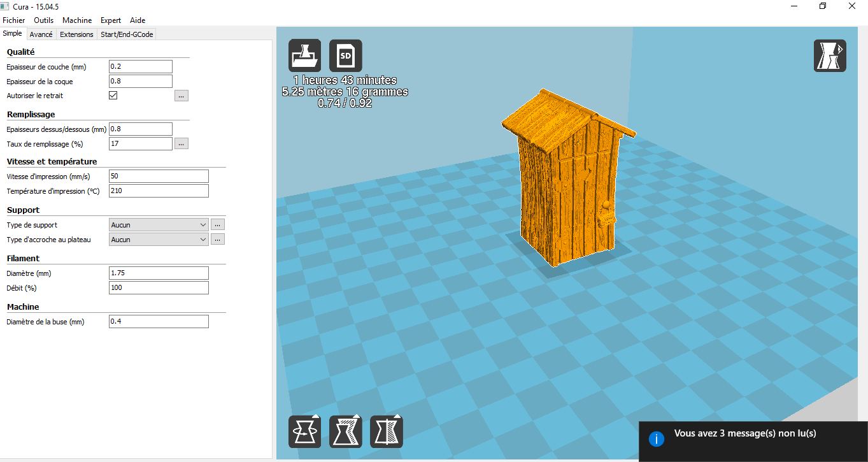
Task: Click the Température d'impression input field
Action: coord(159,191)
